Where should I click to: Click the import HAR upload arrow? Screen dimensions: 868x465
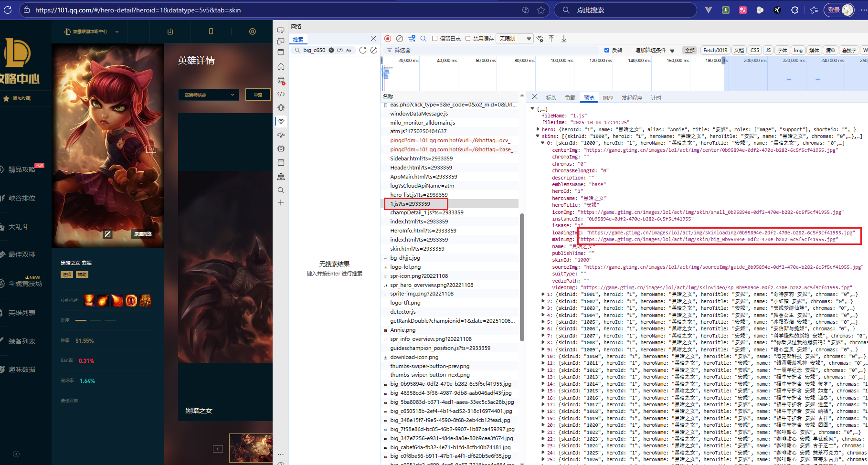click(551, 39)
